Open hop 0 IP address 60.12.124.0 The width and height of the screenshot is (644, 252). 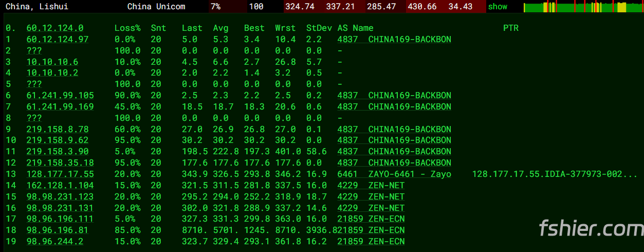55,28
